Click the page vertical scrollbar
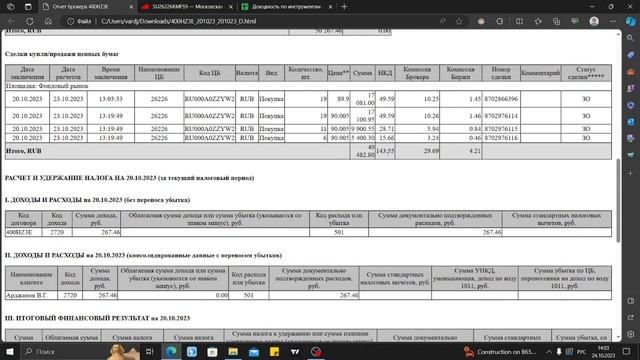The image size is (640, 360). click(x=618, y=200)
